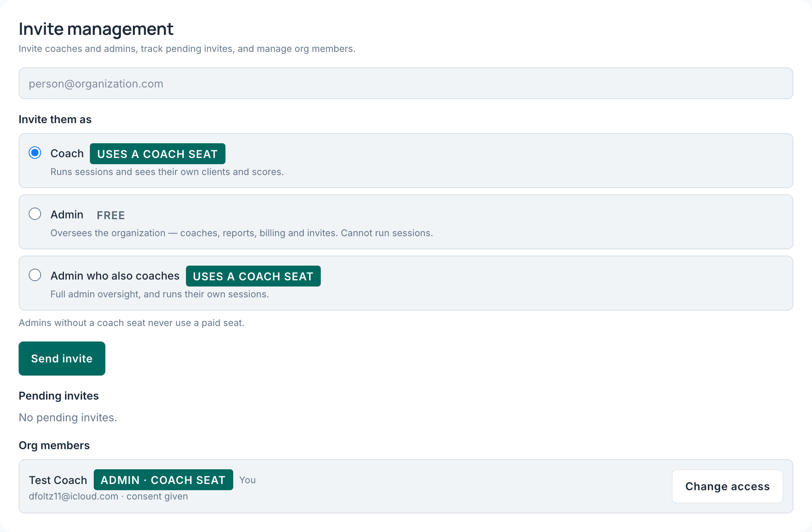Select the Admin radio button
Screen dimensions: 812x532
click(x=35, y=214)
